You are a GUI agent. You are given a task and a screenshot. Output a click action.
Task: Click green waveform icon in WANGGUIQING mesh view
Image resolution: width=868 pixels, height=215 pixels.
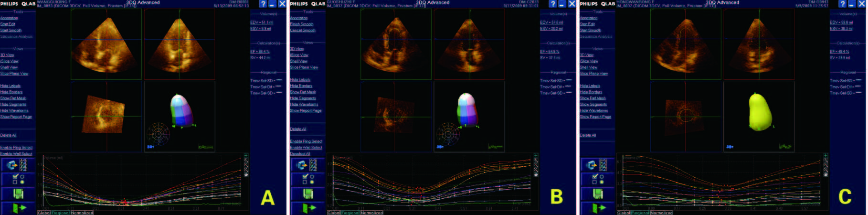click(x=206, y=147)
